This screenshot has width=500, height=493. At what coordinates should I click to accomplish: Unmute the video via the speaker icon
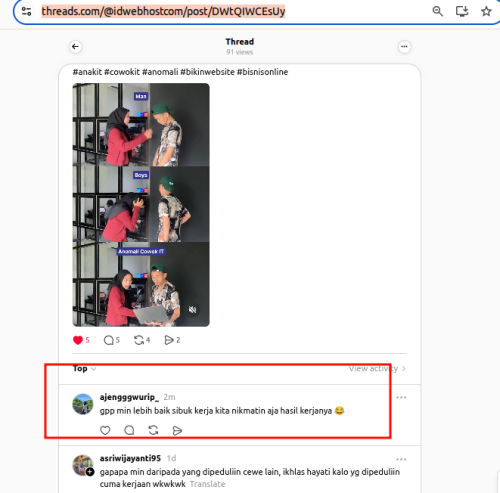click(x=192, y=310)
